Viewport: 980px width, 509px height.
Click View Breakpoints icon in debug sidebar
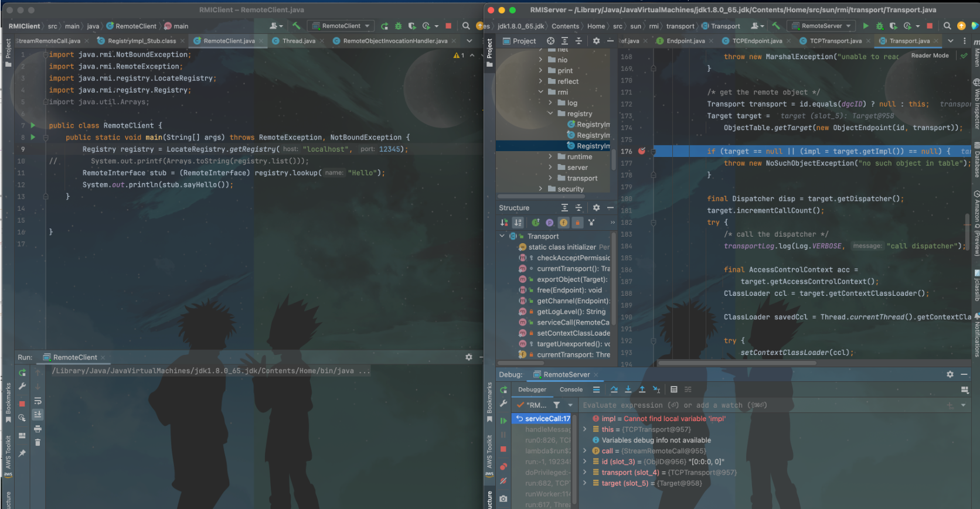click(503, 466)
